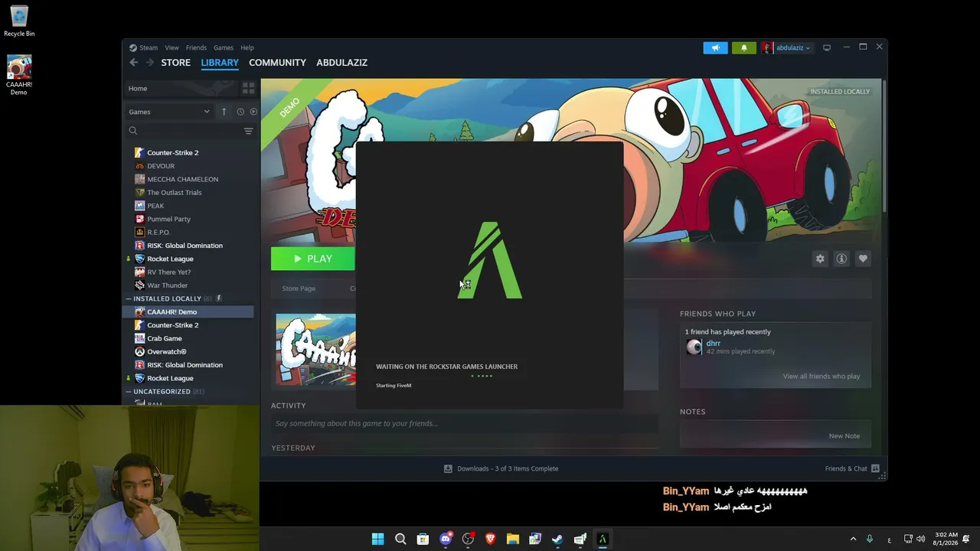Select Crab Game under Installed Locally

[x=164, y=338]
